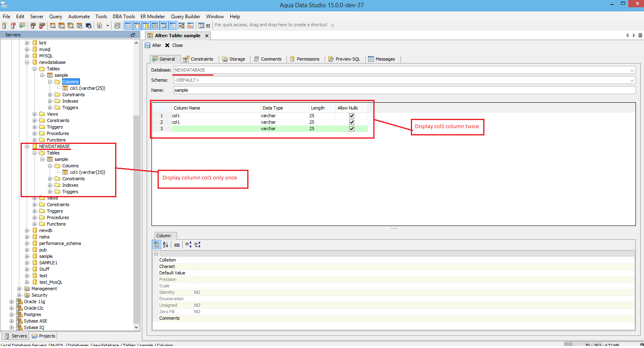Viewport: 644px width, 348px height.
Task: Click the Register Server toolbar icon
Action: coord(4,25)
